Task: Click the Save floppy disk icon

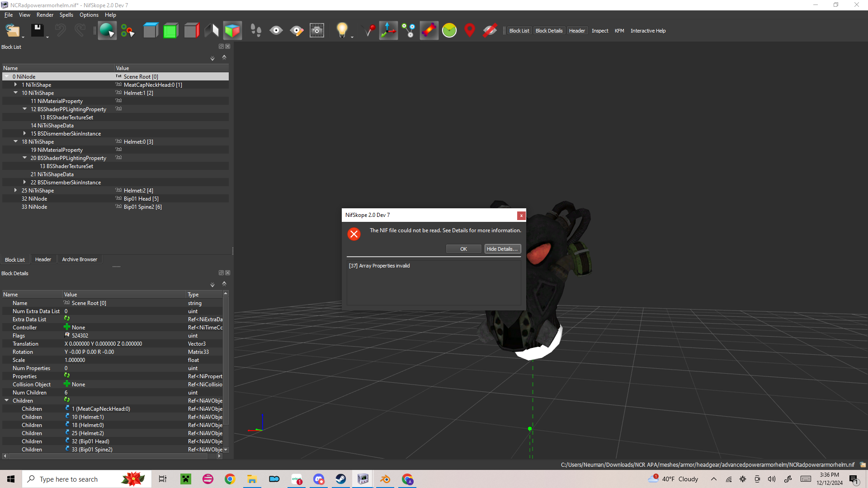Action: click(37, 31)
